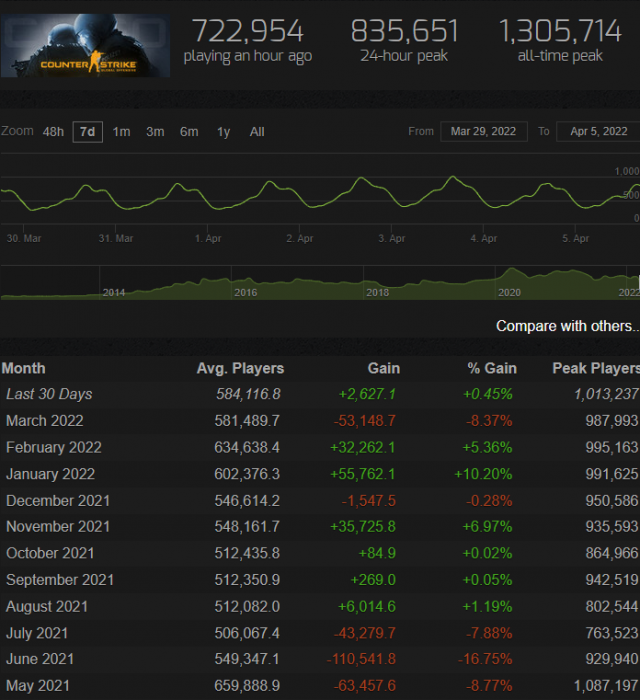640x700 pixels.
Task: Click the Counter-Strike game banner image
Action: [85, 45]
